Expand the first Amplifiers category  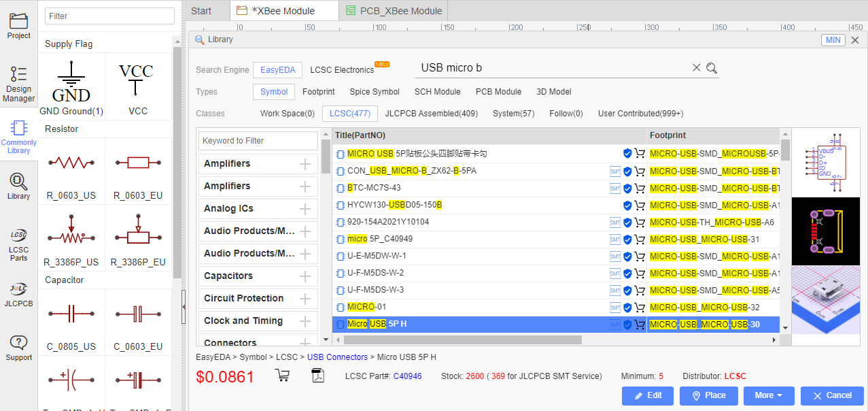[305, 164]
